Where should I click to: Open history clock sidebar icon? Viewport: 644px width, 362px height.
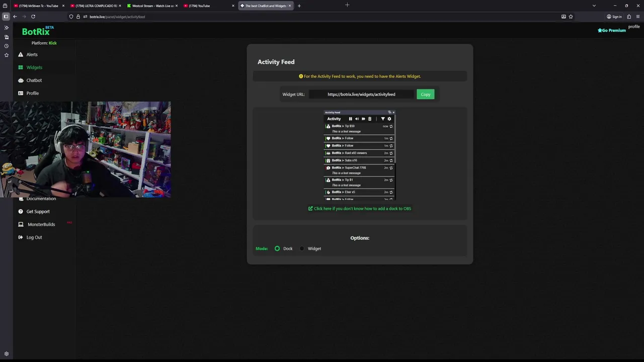(6, 46)
